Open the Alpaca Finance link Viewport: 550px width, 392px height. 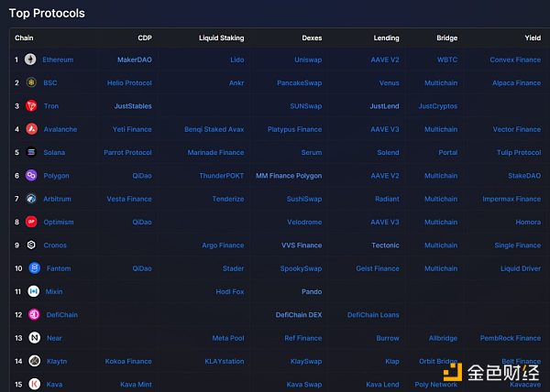click(516, 83)
